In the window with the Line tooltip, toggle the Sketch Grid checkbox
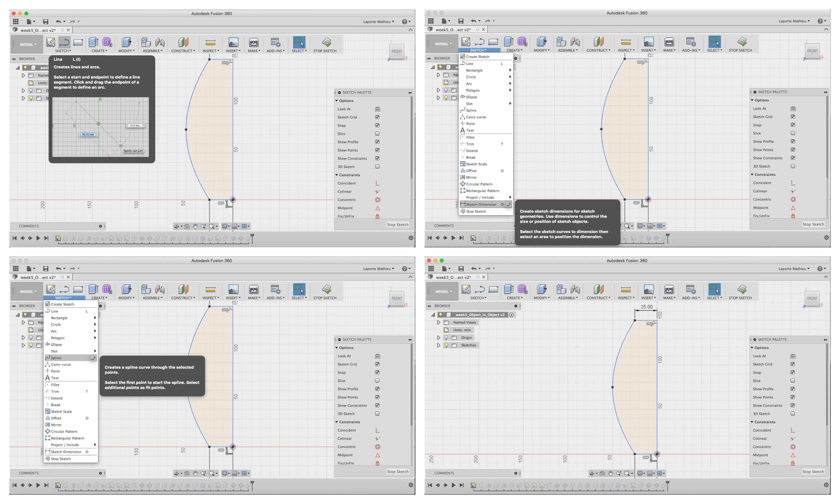 pos(377,117)
